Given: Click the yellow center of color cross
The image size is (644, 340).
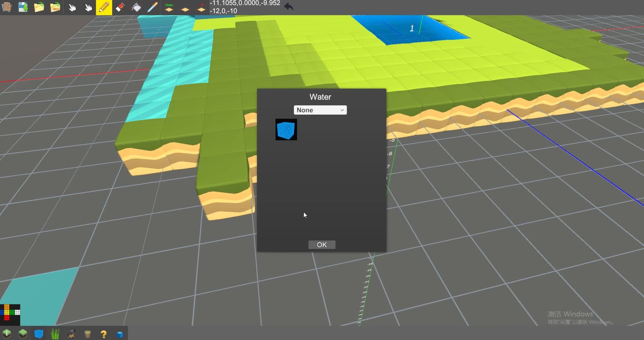Looking at the screenshot, I should [x=7, y=312].
